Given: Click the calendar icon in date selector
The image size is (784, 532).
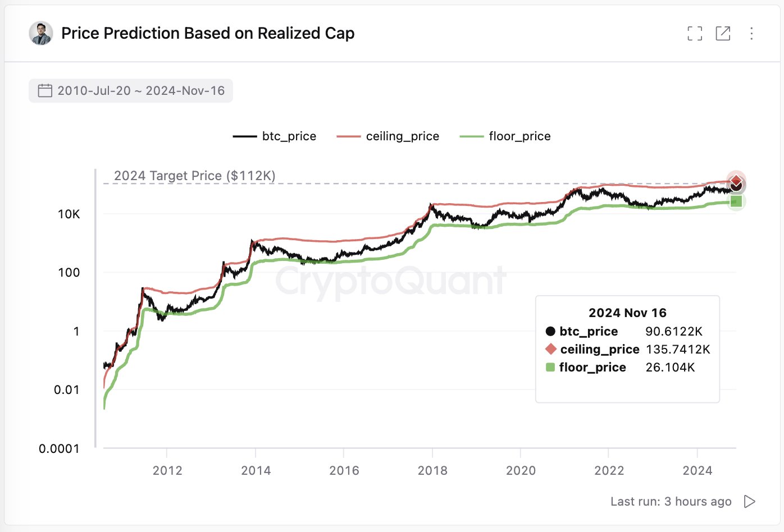Looking at the screenshot, I should pyautogui.click(x=45, y=91).
